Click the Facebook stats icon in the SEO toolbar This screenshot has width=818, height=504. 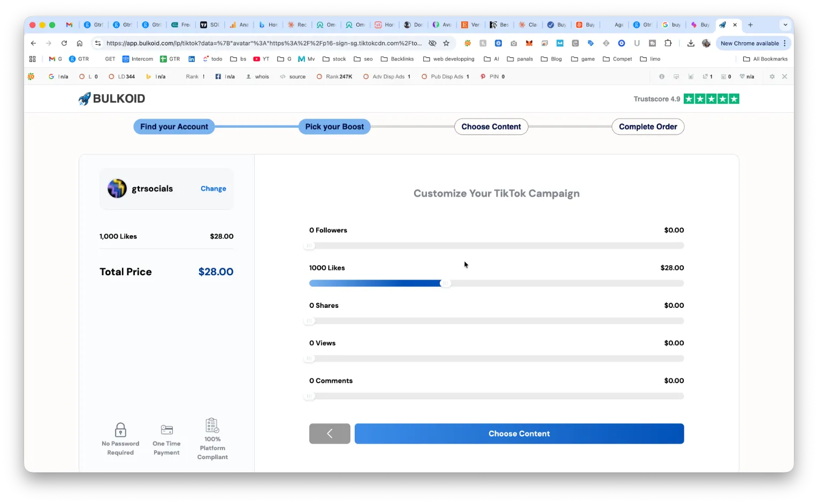coord(219,76)
